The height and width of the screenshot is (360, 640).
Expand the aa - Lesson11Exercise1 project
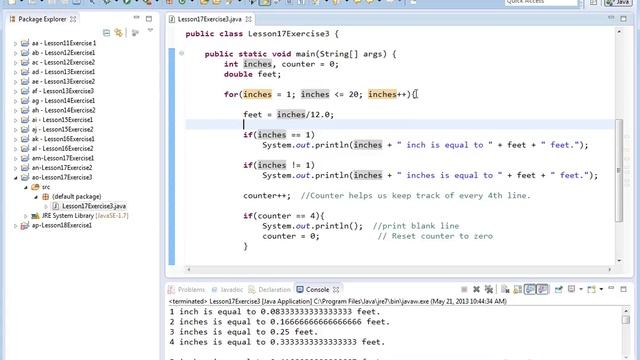coord(16,43)
